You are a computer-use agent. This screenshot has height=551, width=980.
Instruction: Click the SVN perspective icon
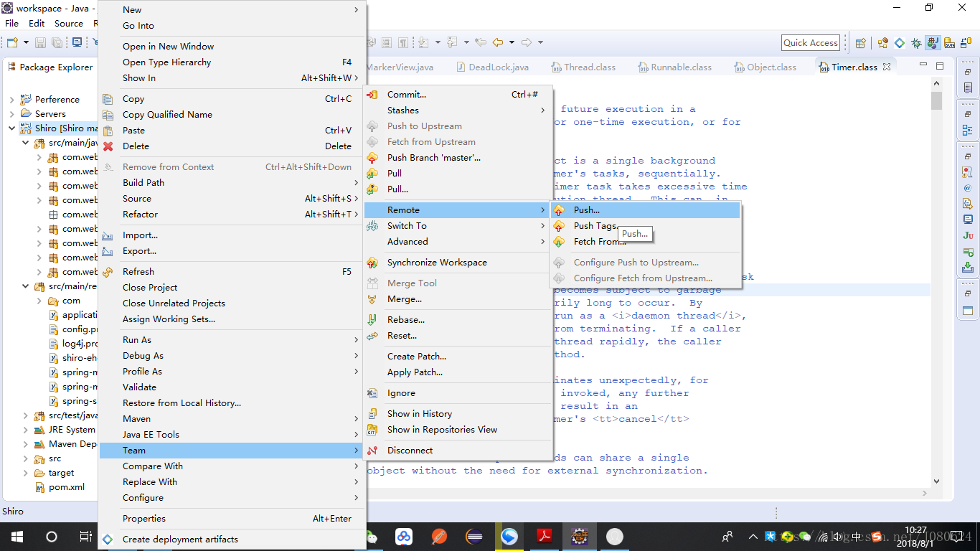pyautogui.click(x=949, y=43)
